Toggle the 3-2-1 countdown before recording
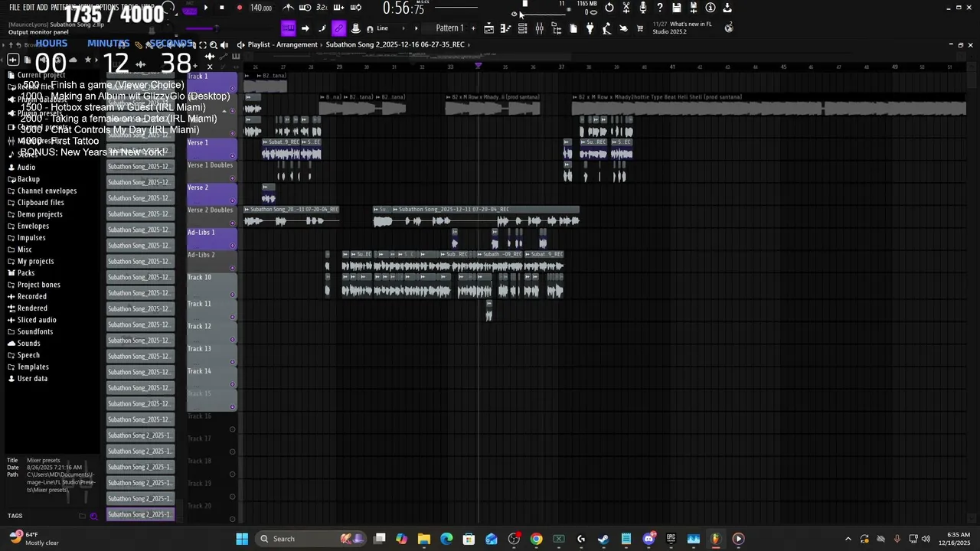The height and width of the screenshot is (551, 980). pyautogui.click(x=322, y=8)
